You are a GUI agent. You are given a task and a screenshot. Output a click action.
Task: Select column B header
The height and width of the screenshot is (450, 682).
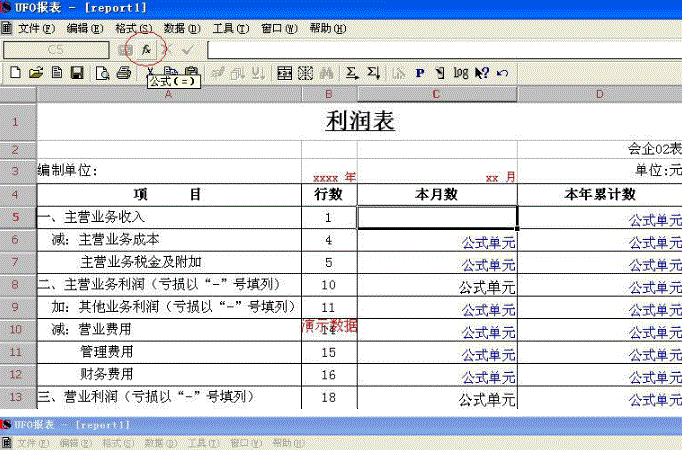(x=329, y=94)
